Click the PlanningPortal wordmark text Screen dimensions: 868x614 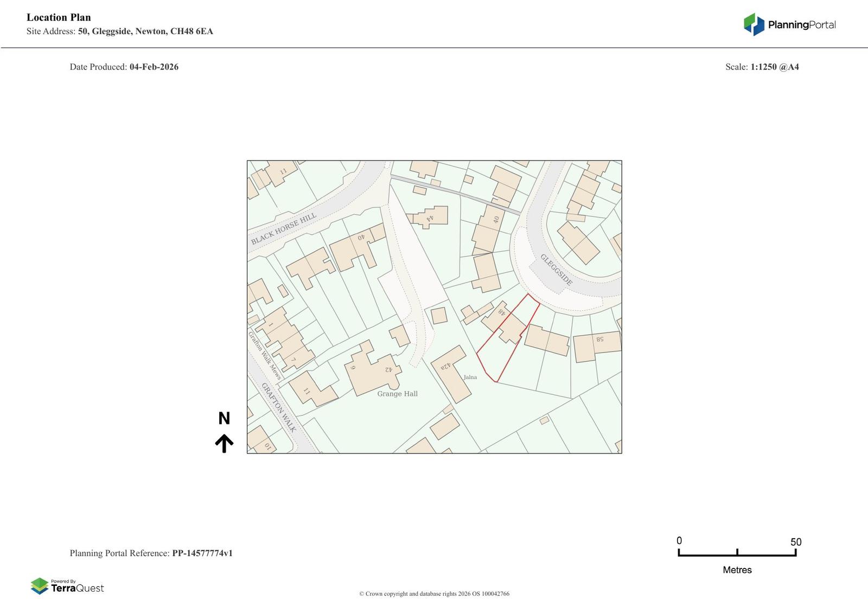(801, 25)
